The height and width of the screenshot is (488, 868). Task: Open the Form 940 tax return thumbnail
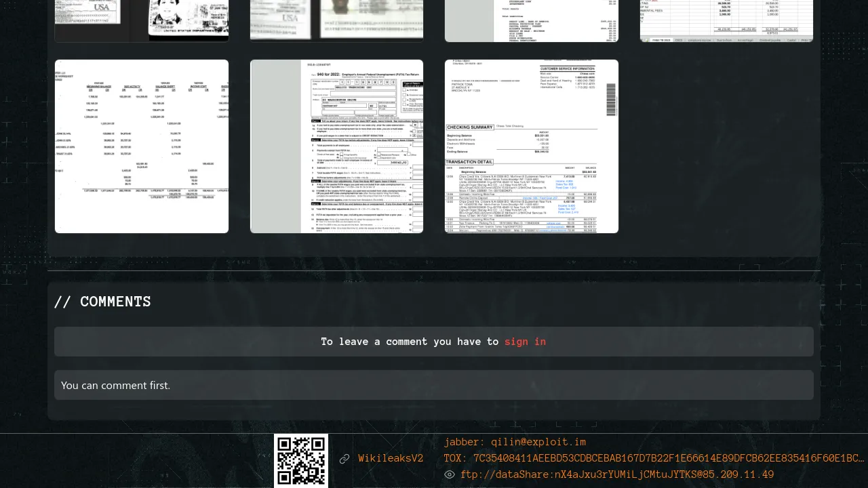point(336,146)
